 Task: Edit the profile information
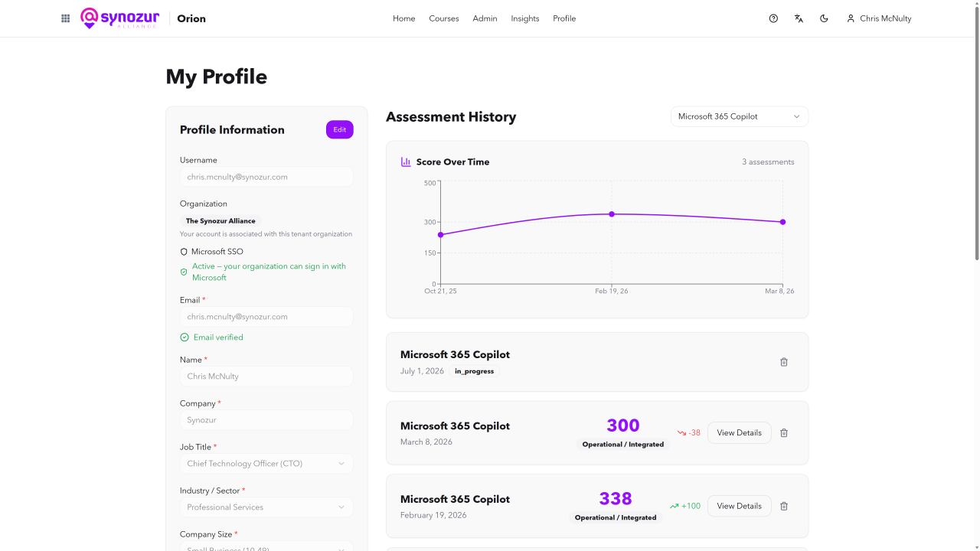coord(340,130)
